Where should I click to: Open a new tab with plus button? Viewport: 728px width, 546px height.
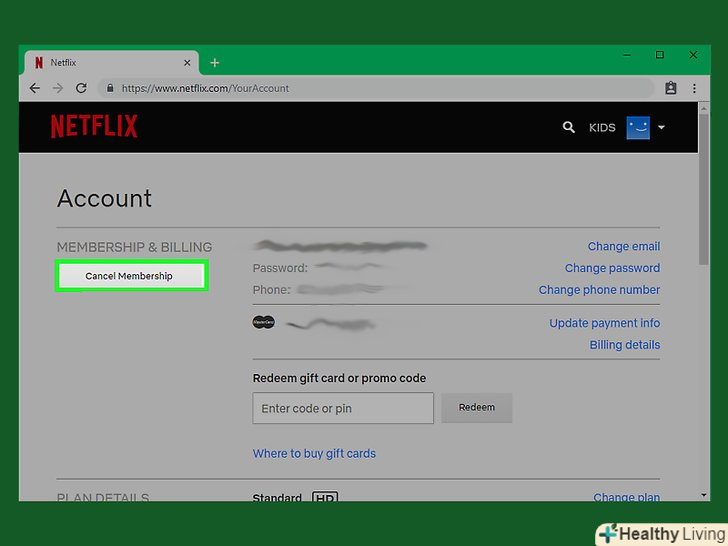214,62
